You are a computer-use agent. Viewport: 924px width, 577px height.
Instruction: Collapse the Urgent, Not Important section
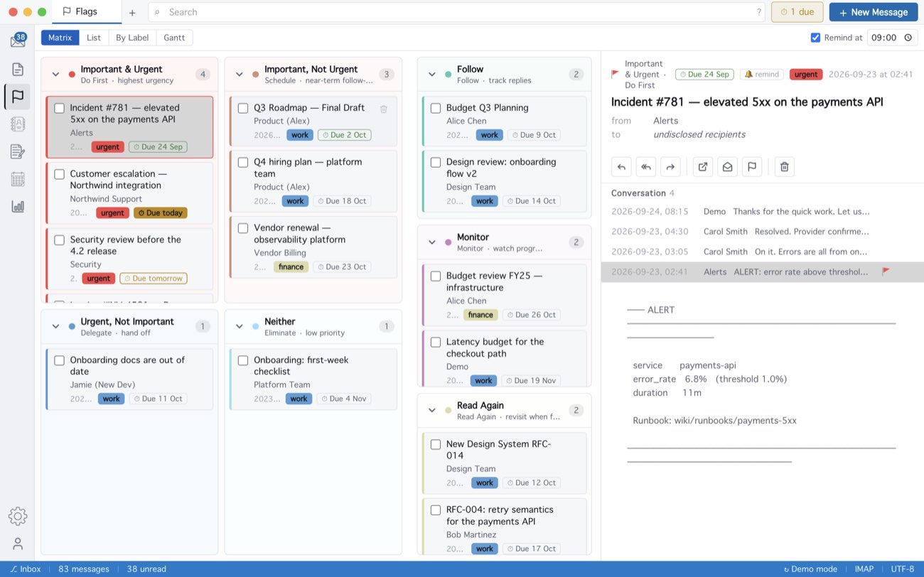tap(55, 327)
